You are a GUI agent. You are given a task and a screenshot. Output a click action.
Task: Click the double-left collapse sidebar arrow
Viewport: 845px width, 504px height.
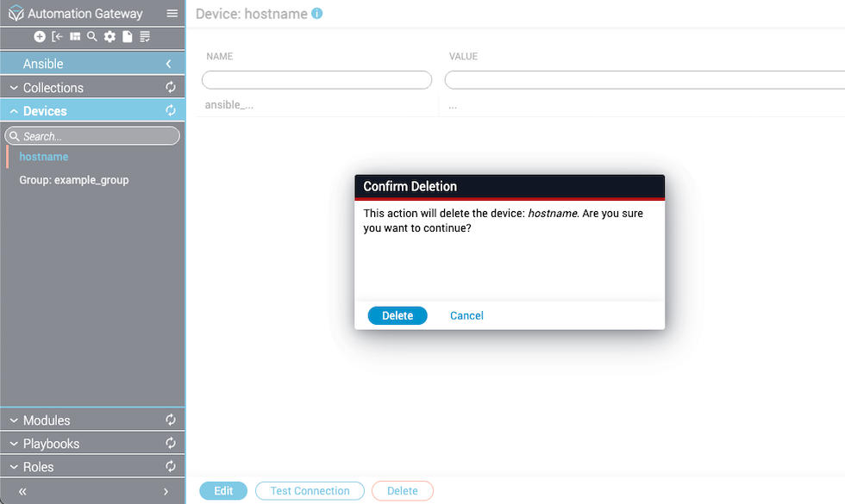coord(22,492)
